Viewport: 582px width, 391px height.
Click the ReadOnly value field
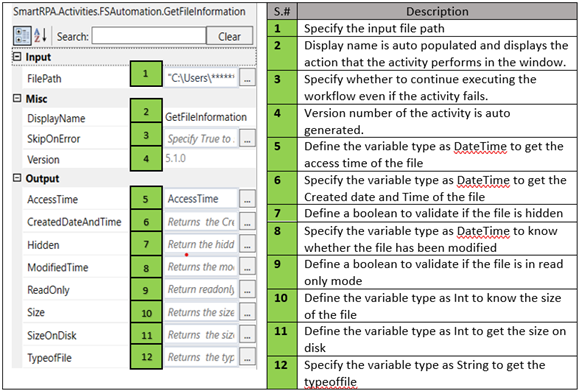[x=201, y=289]
